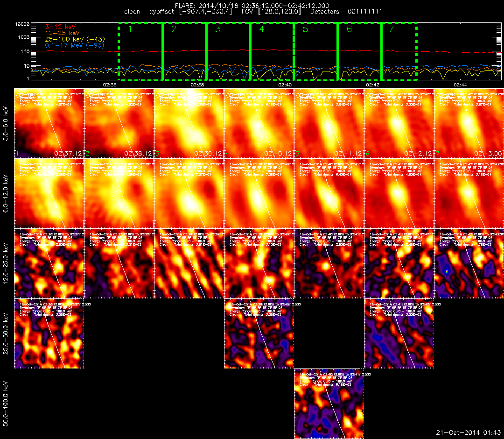Open the 3.0-6.0 keV image ending 02:41:12

(x=329, y=123)
